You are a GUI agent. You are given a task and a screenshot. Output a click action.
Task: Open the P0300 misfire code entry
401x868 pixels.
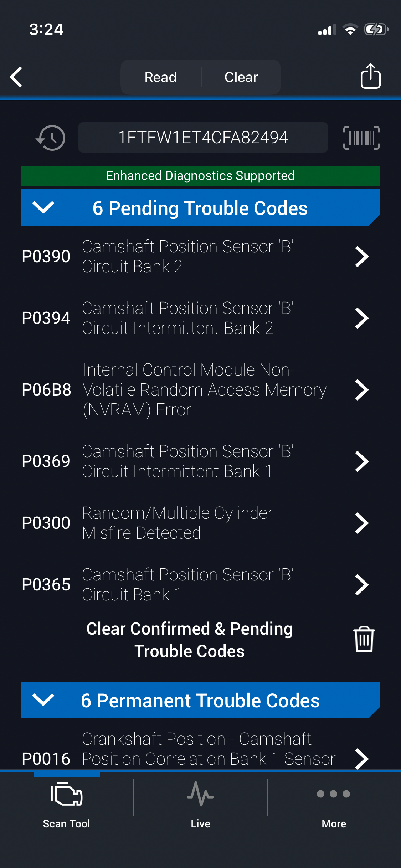178,523
